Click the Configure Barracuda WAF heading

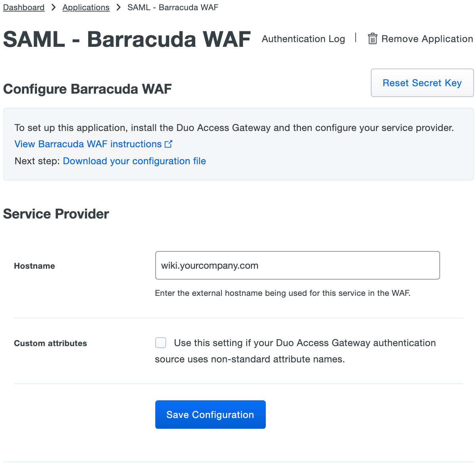click(87, 89)
